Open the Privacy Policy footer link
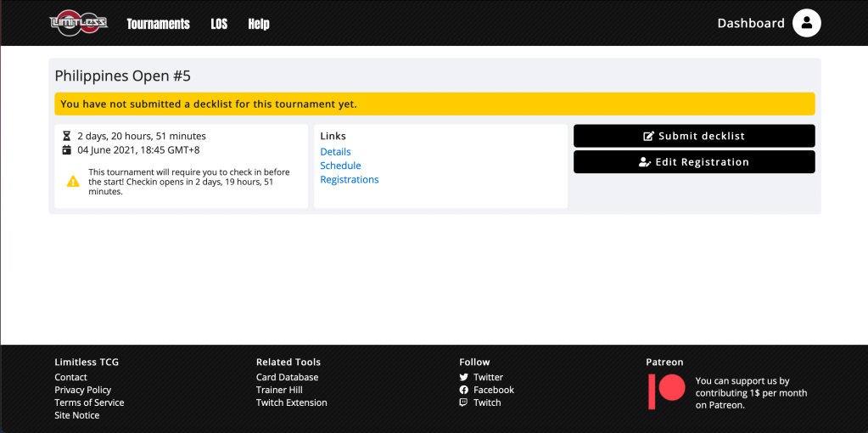The width and height of the screenshot is (868, 433). tap(82, 390)
